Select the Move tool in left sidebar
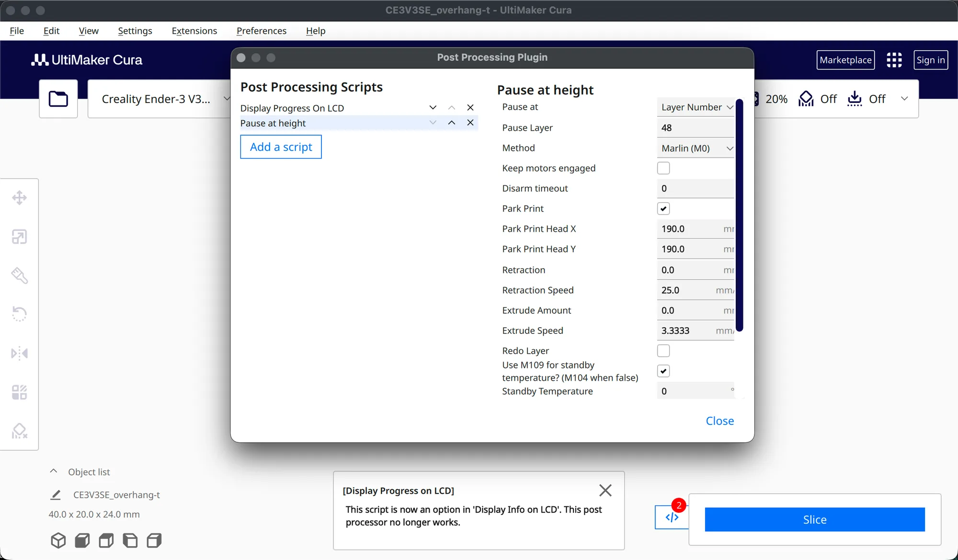This screenshot has height=560, width=958. tap(19, 198)
